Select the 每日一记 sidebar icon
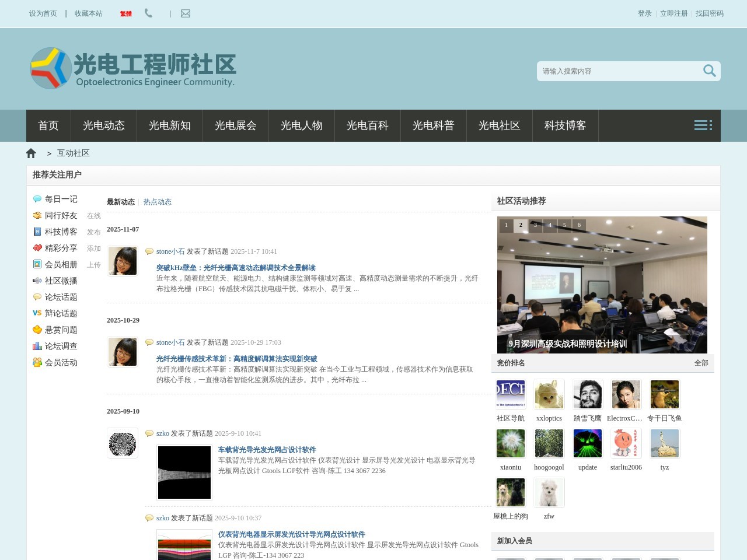Viewport: 747px width, 560px height. pyautogui.click(x=37, y=199)
